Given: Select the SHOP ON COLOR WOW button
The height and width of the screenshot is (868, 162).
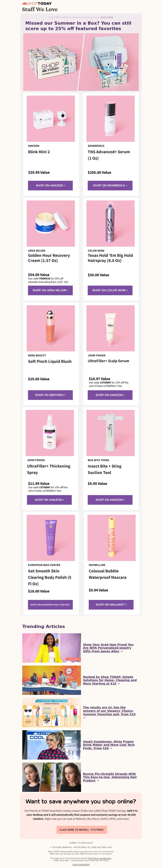Looking at the screenshot, I should click(x=110, y=290).
